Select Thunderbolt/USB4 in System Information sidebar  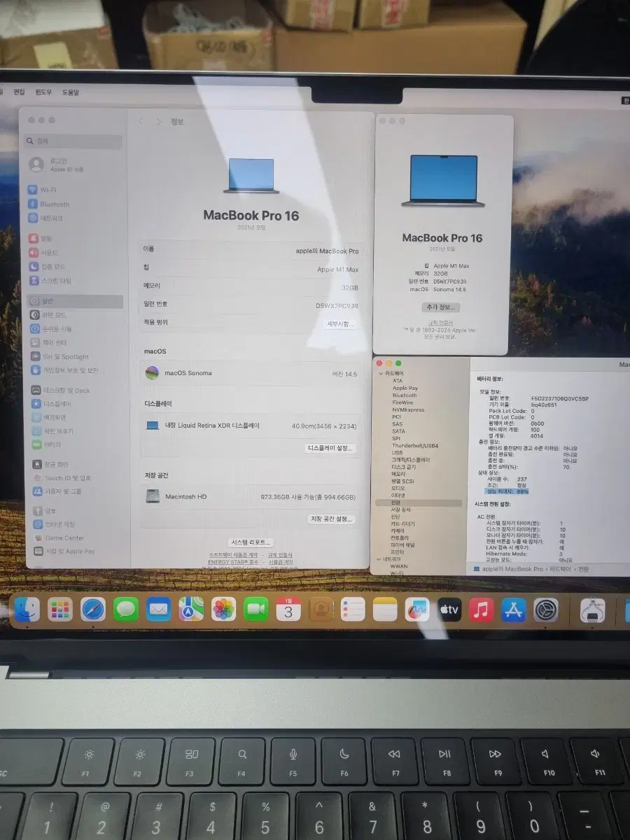[415, 445]
